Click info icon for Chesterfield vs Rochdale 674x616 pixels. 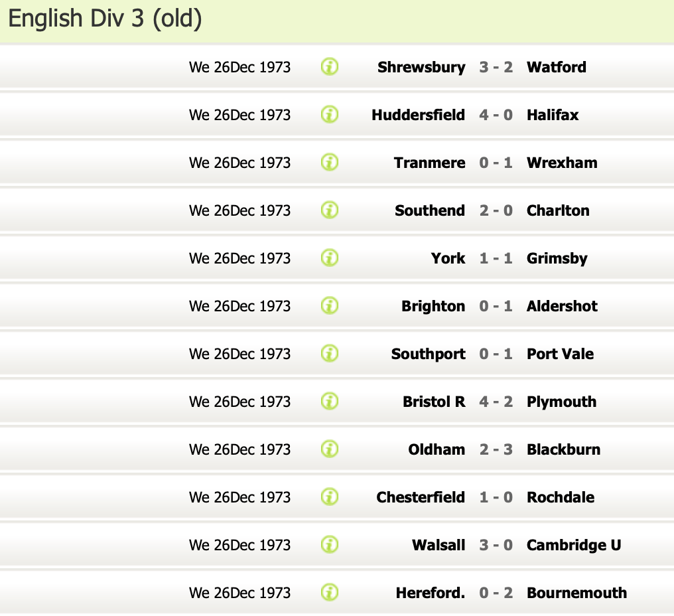330,497
